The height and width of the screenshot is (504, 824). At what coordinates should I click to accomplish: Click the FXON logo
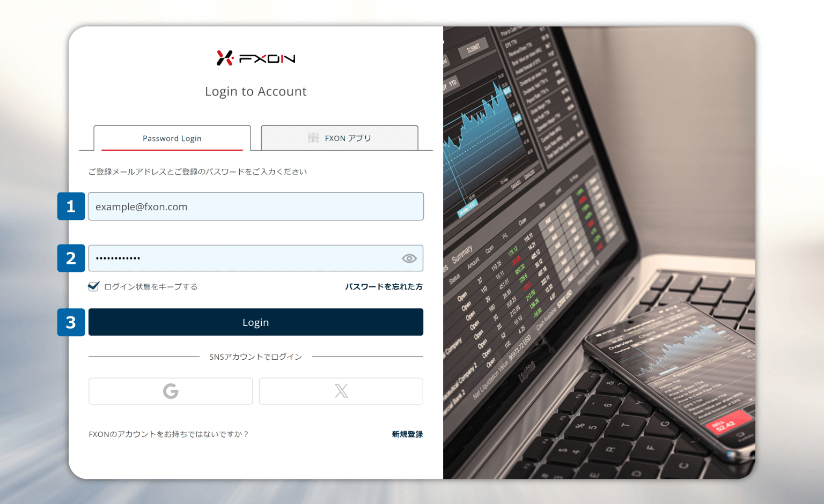(256, 58)
